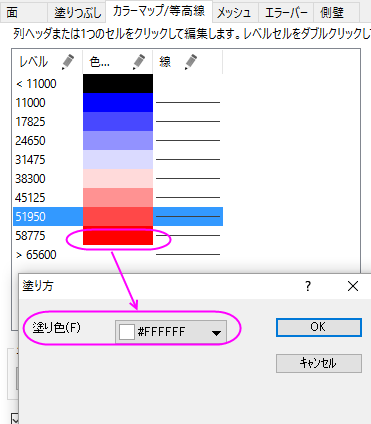Click line cell of level 38300

(x=188, y=178)
